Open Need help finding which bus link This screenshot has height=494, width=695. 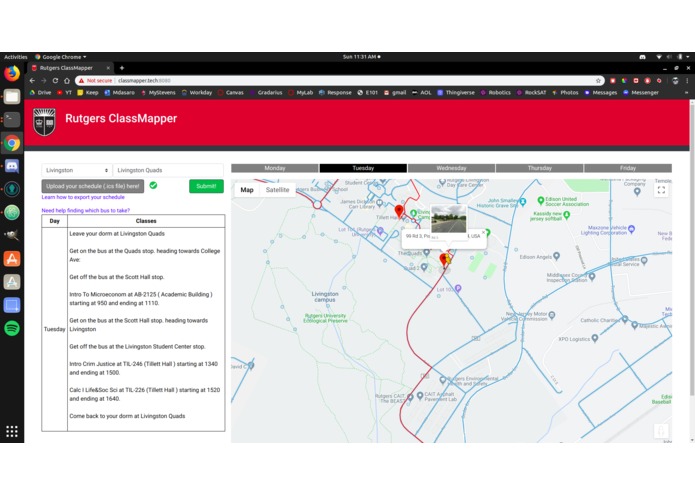pyautogui.click(x=86, y=210)
